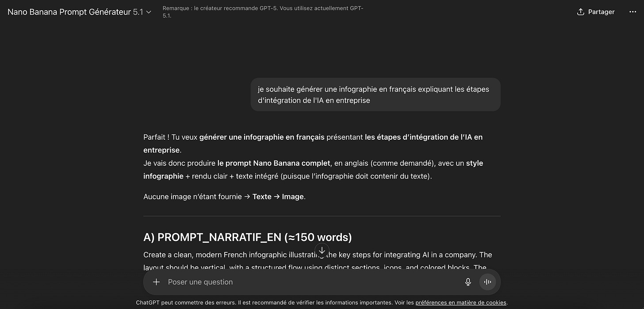Start voice mode with the waveform icon

coord(488,282)
